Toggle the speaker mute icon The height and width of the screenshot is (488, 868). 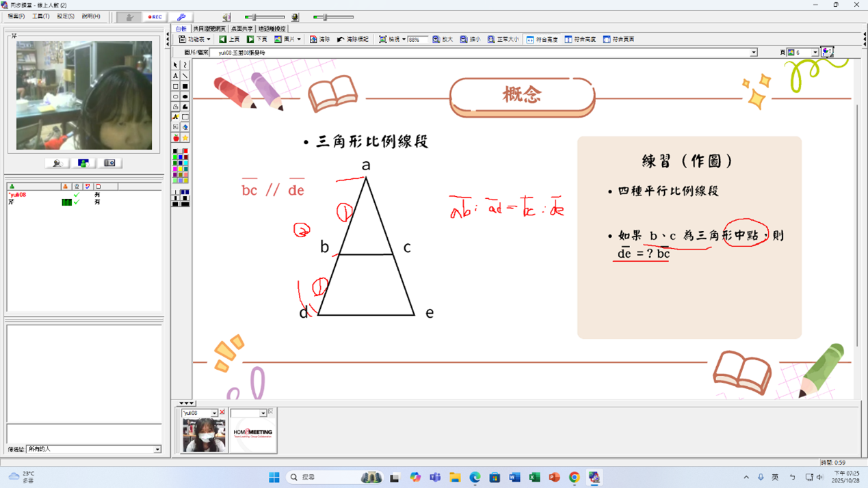[226, 17]
